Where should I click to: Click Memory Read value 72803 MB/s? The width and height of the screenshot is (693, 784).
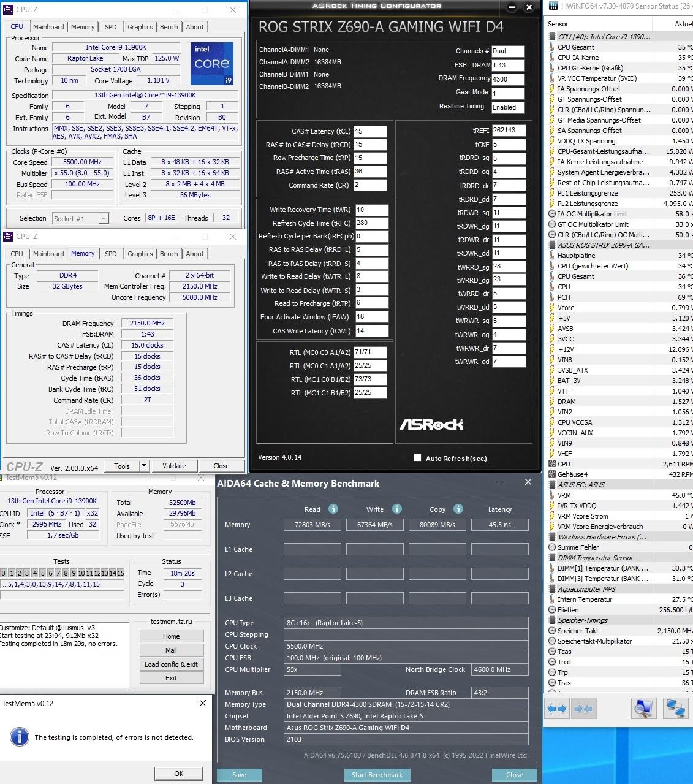click(x=312, y=525)
